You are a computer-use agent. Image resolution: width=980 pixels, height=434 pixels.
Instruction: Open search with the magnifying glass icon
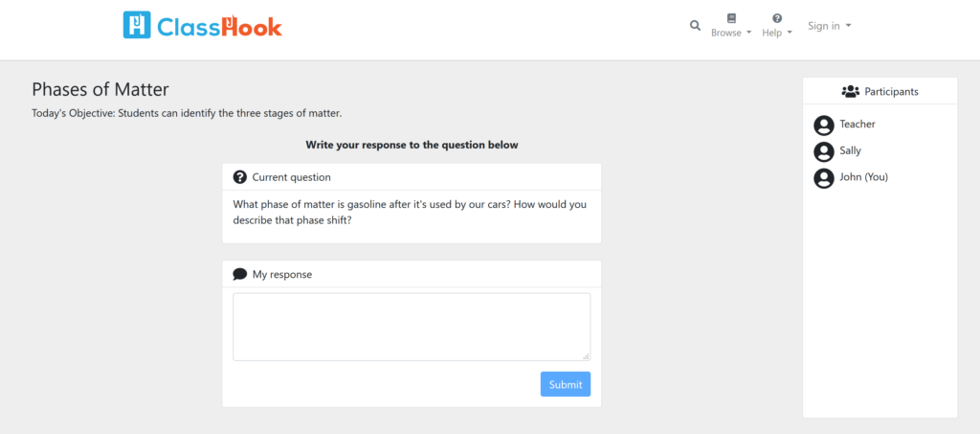tap(695, 26)
